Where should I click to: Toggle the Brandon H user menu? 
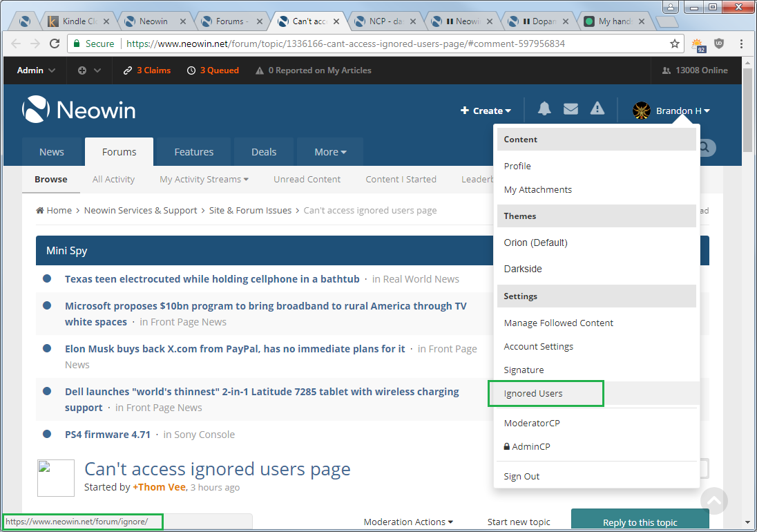[x=682, y=111]
